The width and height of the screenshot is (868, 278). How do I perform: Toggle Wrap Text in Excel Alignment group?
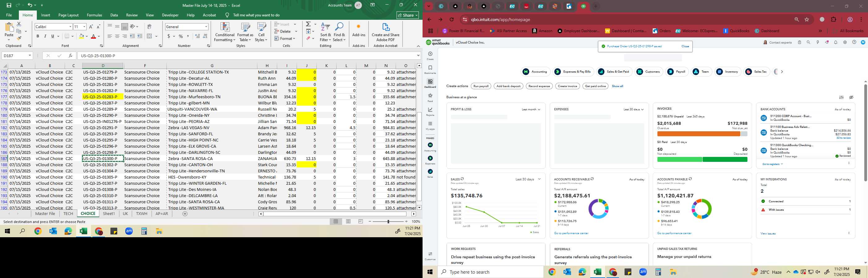pos(149,27)
